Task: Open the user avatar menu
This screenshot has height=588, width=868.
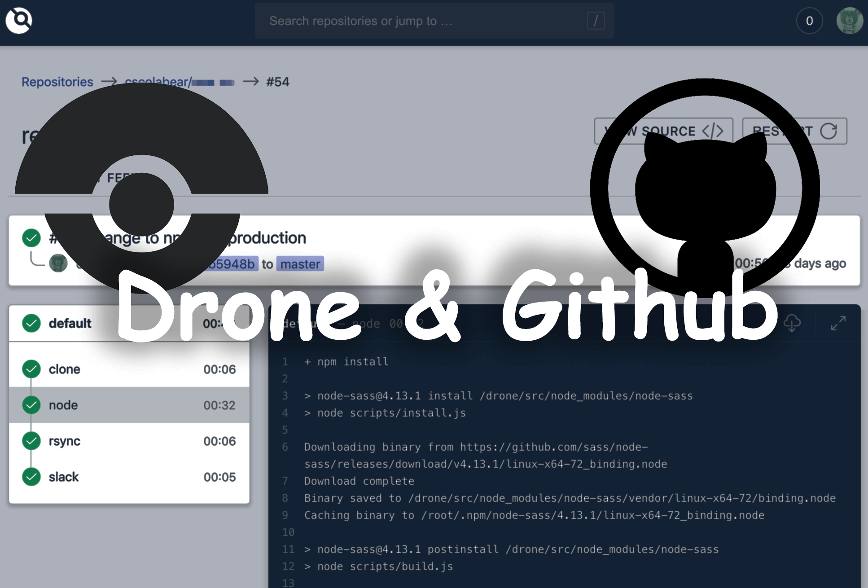Action: (x=849, y=21)
